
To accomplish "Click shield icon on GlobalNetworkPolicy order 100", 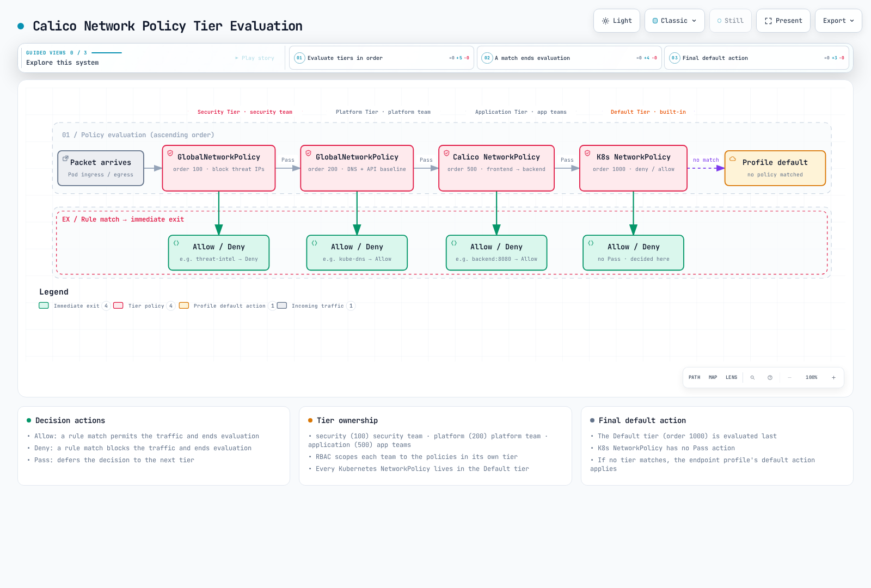I will point(170,154).
